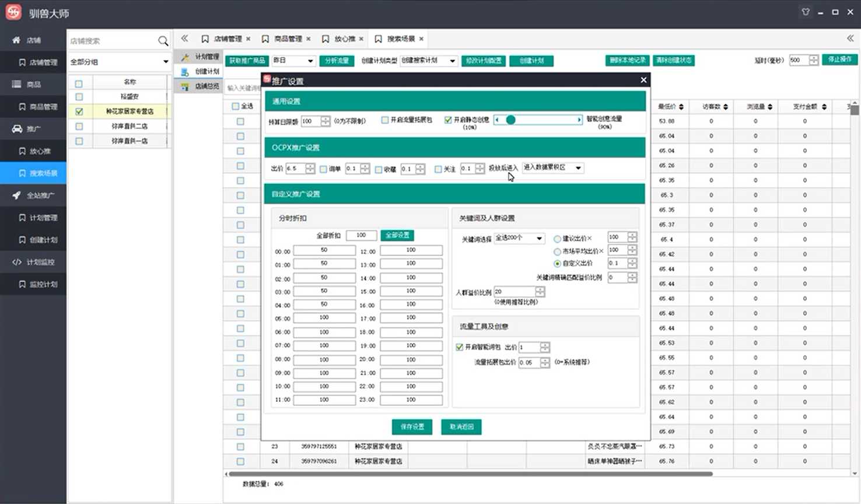The image size is (861, 504).
Task: Collapse tabs with left double-chevron icon
Action: point(184,38)
